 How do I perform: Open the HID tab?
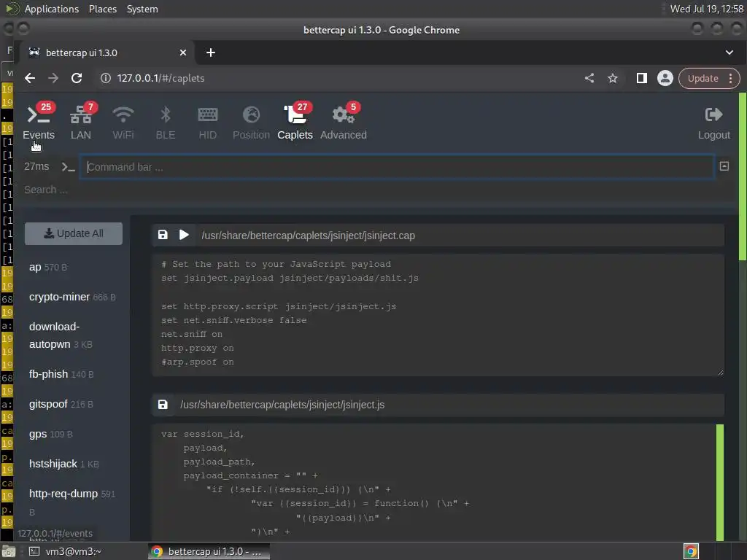click(208, 122)
